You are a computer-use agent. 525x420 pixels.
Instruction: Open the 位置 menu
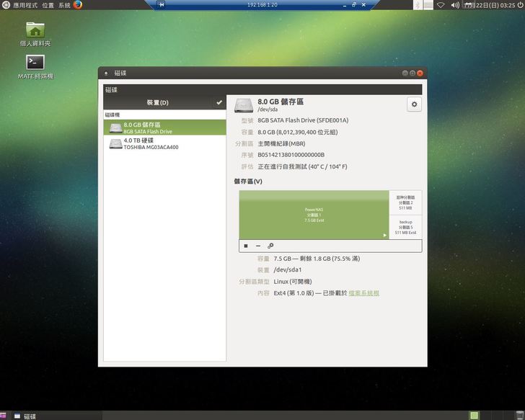[48, 5]
